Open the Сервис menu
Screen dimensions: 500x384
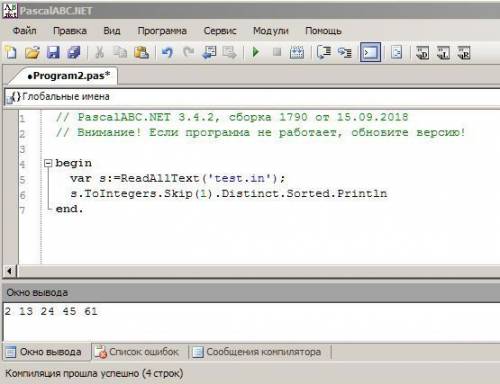(220, 31)
